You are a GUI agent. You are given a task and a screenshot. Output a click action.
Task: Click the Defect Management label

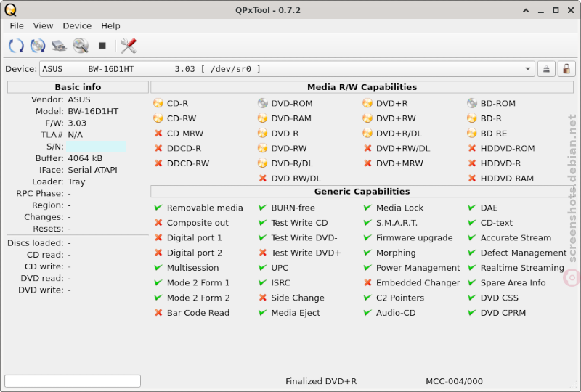click(x=524, y=253)
